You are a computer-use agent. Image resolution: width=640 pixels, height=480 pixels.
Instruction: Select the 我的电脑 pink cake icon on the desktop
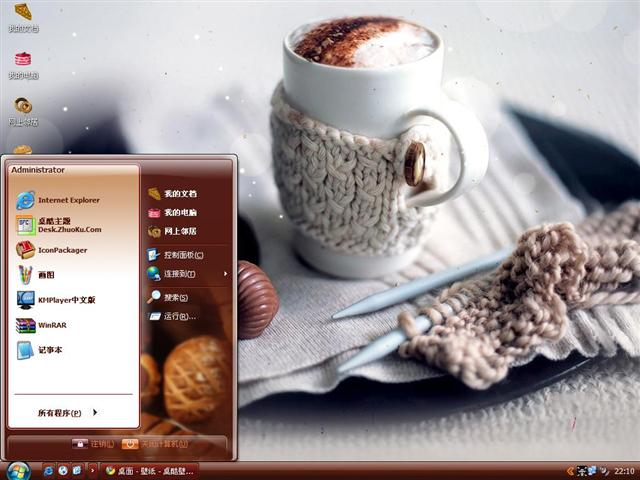click(x=23, y=65)
